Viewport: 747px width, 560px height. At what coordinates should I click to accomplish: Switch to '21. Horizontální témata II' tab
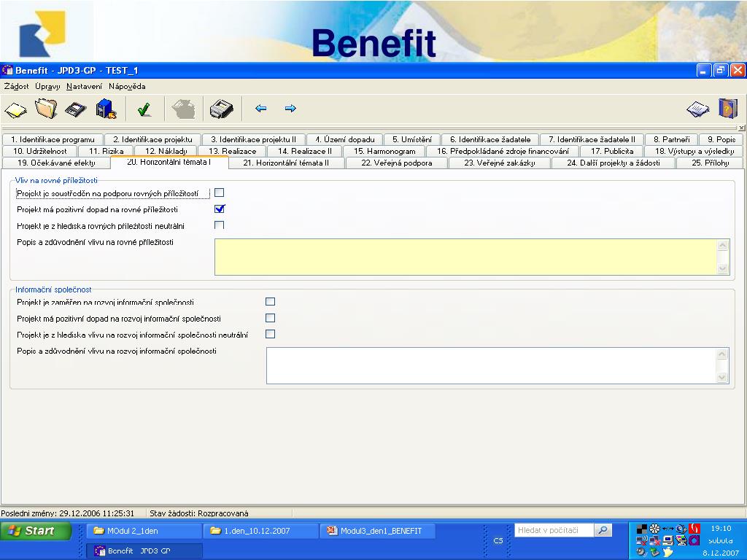coord(286,163)
